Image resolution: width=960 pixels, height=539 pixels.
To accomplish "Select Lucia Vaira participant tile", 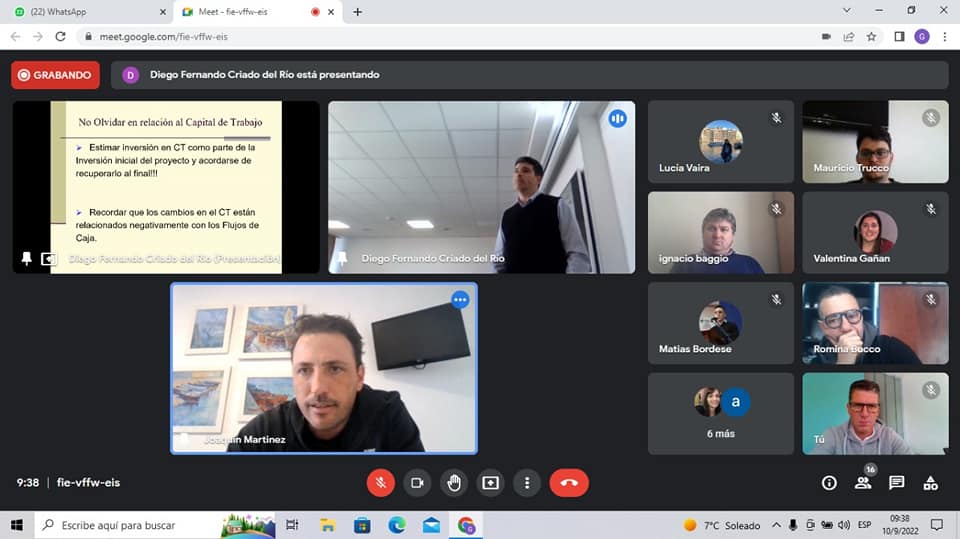I will point(721,142).
